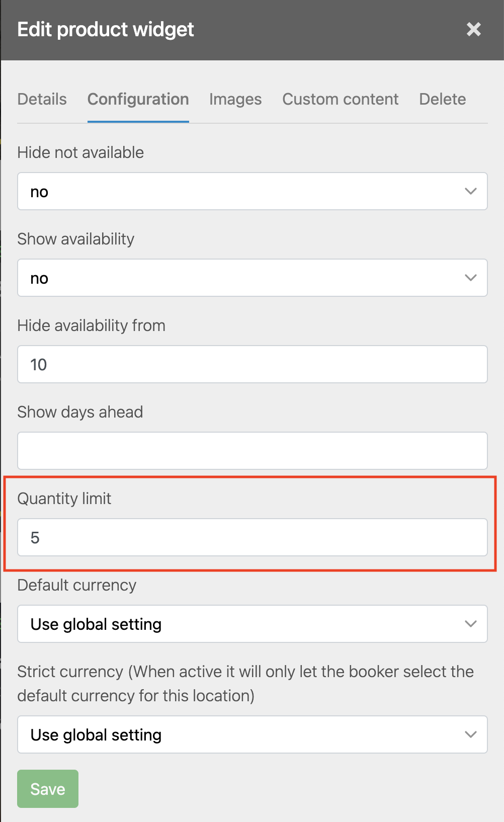Open the Default currency dropdown

253,624
